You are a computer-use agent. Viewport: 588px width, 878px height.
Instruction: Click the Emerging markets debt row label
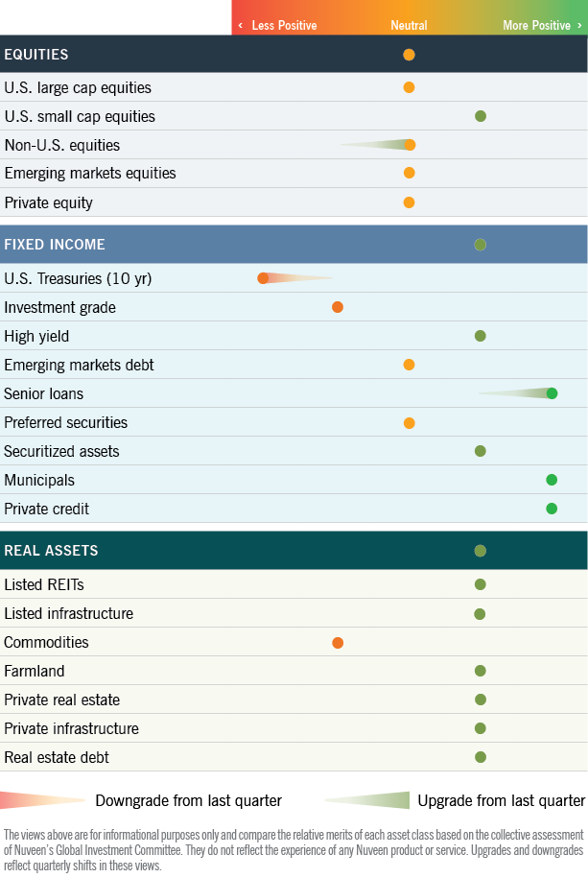click(x=79, y=365)
